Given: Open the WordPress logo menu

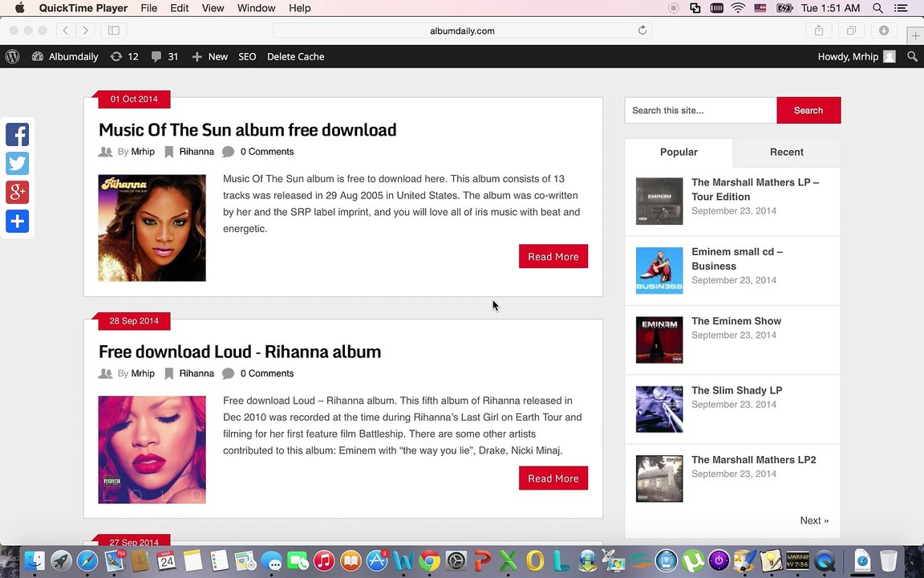Looking at the screenshot, I should click(x=12, y=57).
